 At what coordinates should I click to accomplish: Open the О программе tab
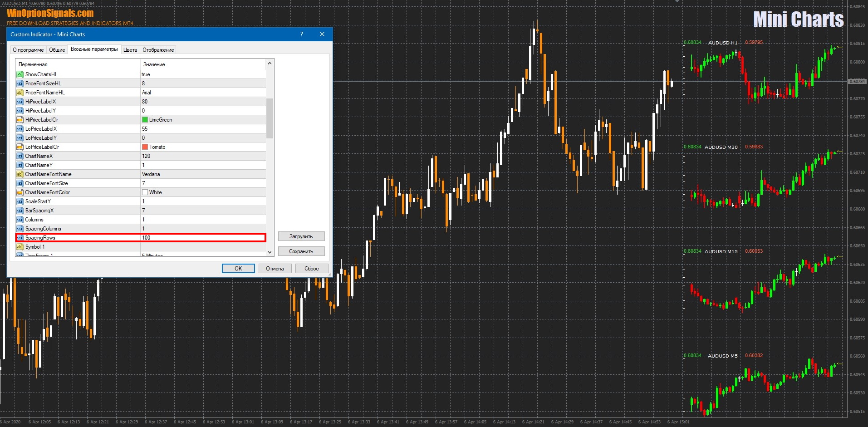click(x=28, y=50)
